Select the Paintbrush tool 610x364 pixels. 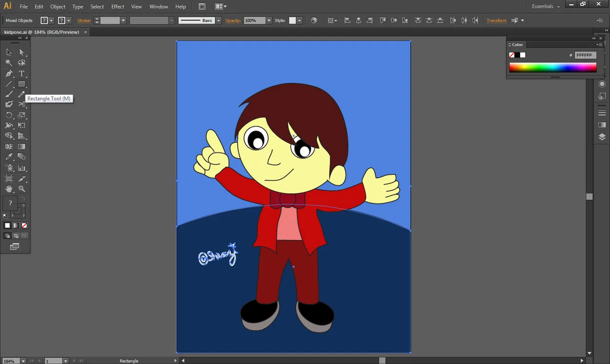click(9, 94)
